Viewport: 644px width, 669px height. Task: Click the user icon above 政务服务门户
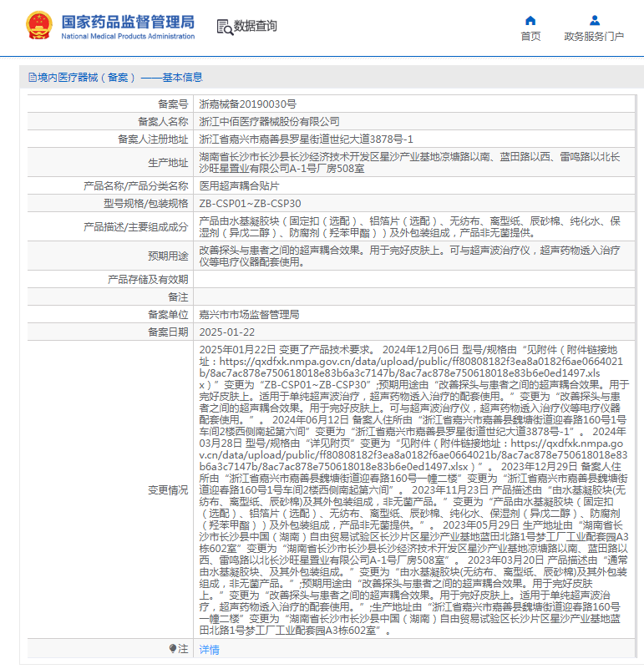595,21
